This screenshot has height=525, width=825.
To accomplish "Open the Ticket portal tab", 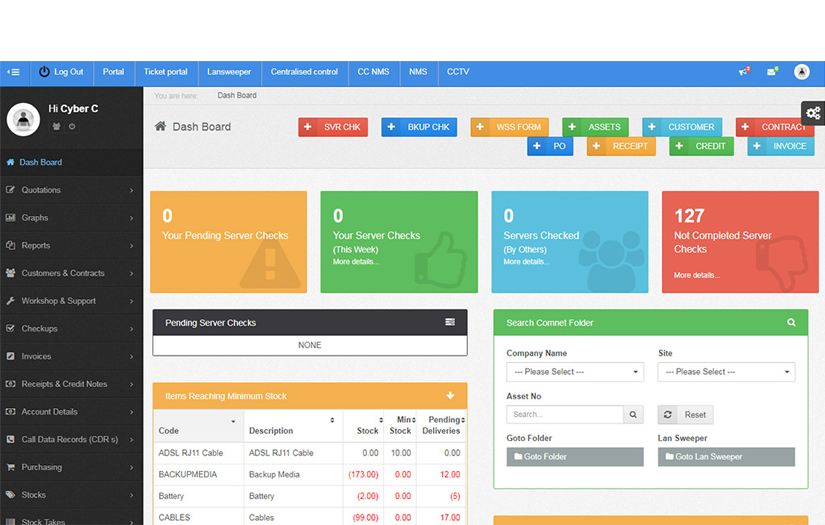I will point(166,72).
